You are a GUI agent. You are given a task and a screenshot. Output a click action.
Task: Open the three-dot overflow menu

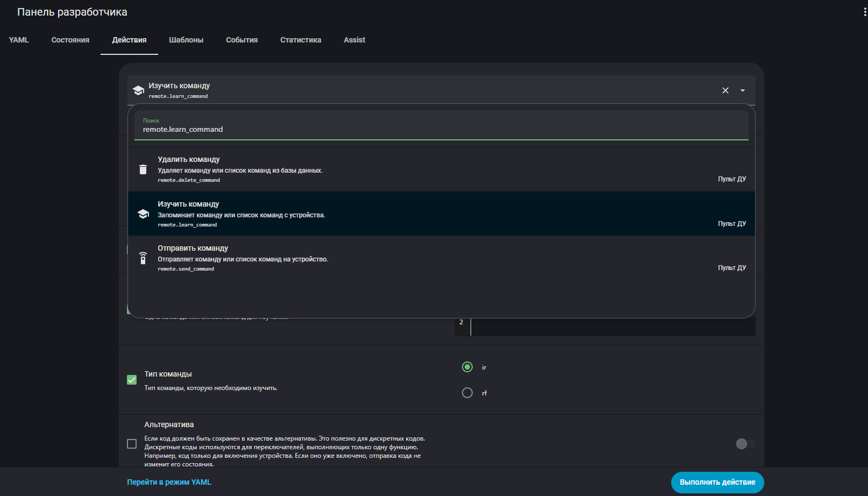pos(864,12)
